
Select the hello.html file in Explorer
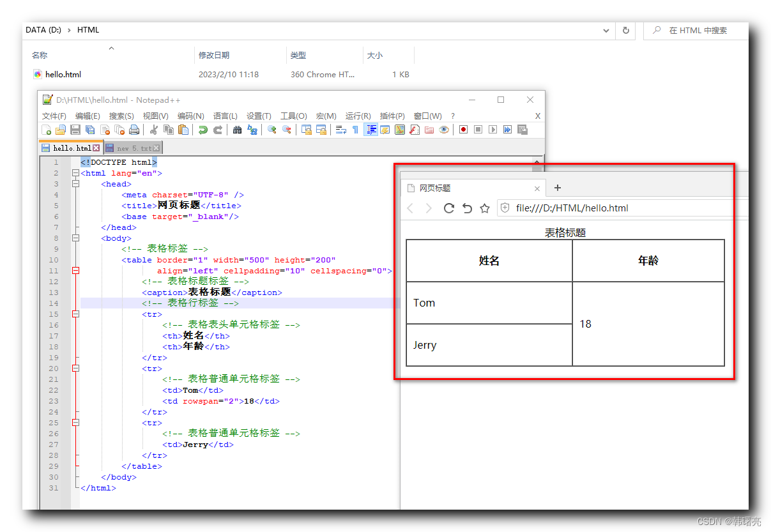tap(63, 75)
